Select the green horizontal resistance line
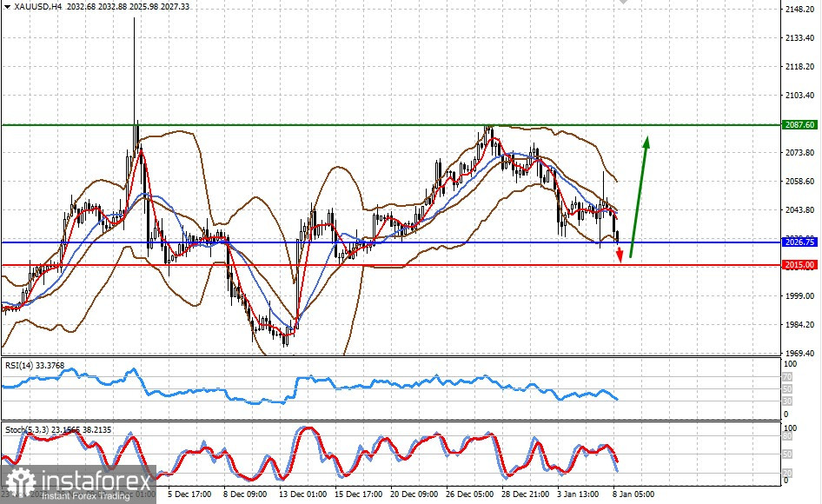Screen dimensions: 822x504 click(391, 125)
